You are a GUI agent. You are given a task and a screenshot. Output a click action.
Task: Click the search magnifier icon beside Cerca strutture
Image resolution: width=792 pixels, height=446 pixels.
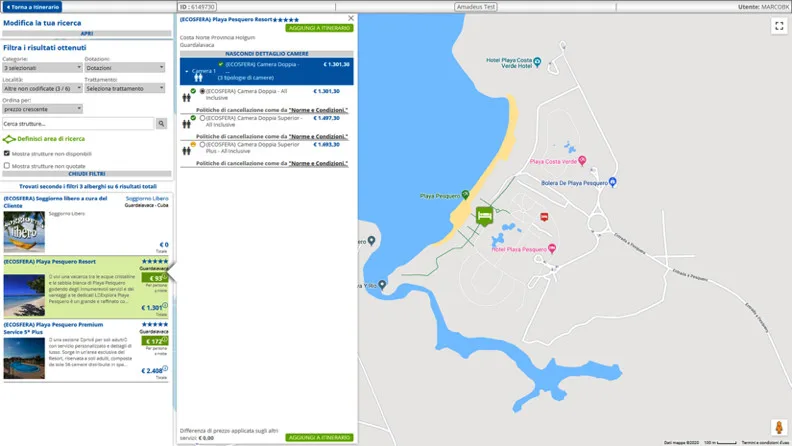pyautogui.click(x=161, y=124)
